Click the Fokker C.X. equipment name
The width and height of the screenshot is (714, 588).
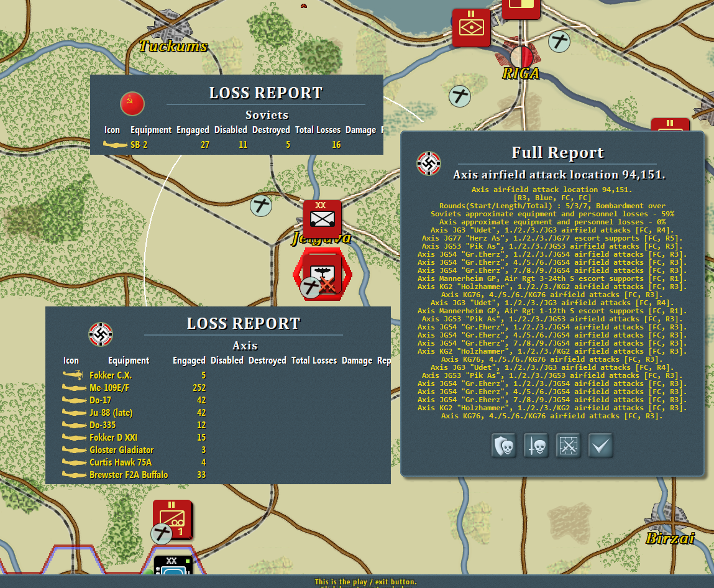pyautogui.click(x=111, y=375)
